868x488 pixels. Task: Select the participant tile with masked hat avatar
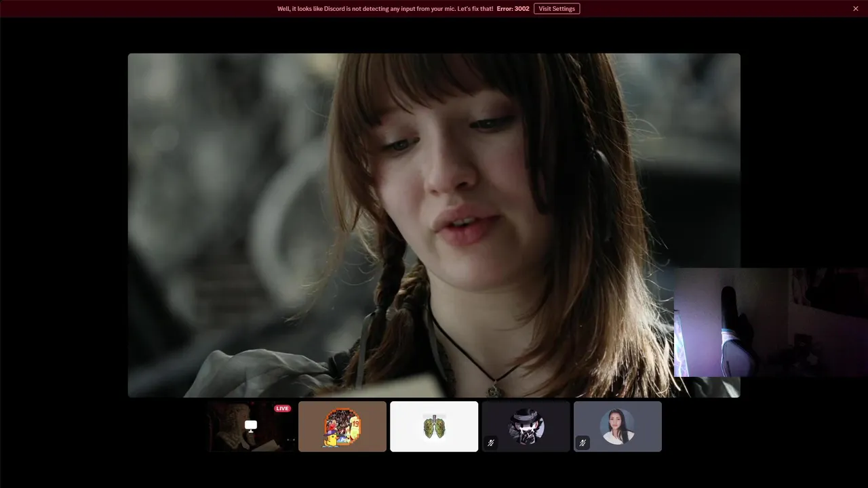tap(526, 426)
